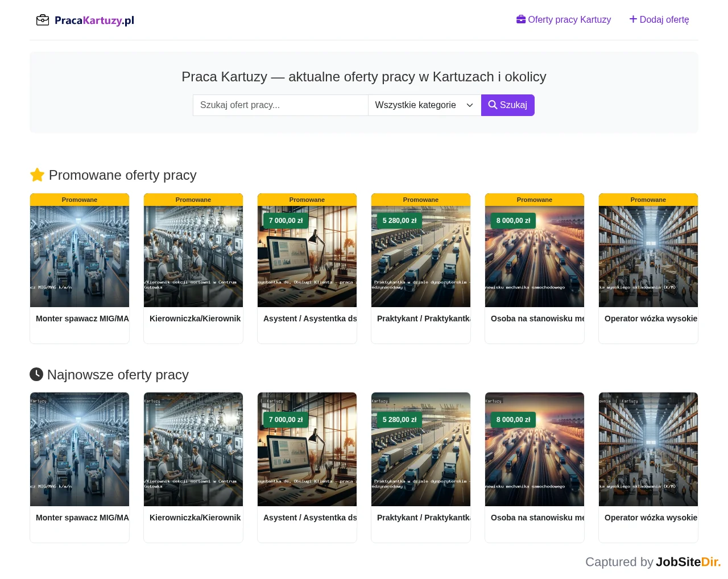Click the purple Szukaj button

[508, 105]
